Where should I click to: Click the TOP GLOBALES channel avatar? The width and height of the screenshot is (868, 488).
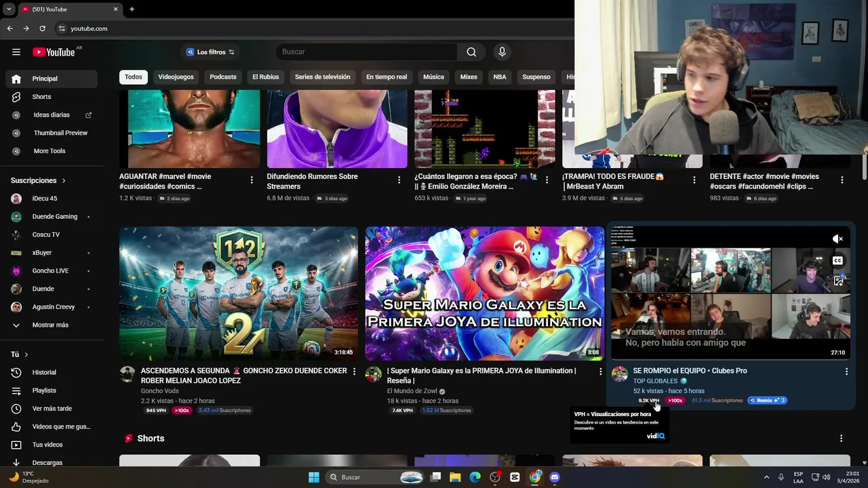coord(619,374)
